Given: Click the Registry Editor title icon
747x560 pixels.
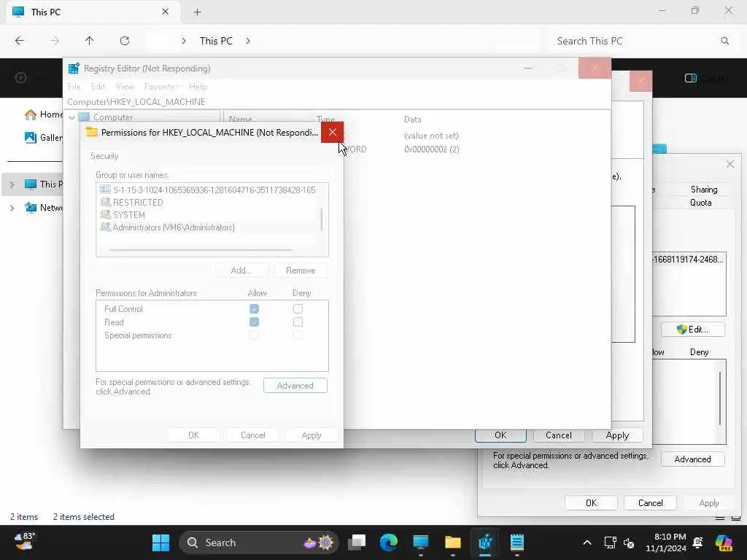Looking at the screenshot, I should (x=74, y=68).
